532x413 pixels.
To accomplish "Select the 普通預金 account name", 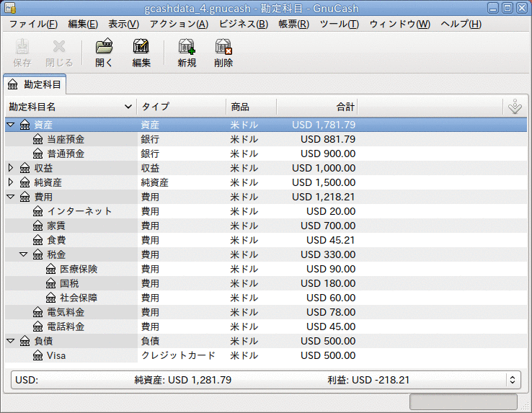I will (66, 154).
